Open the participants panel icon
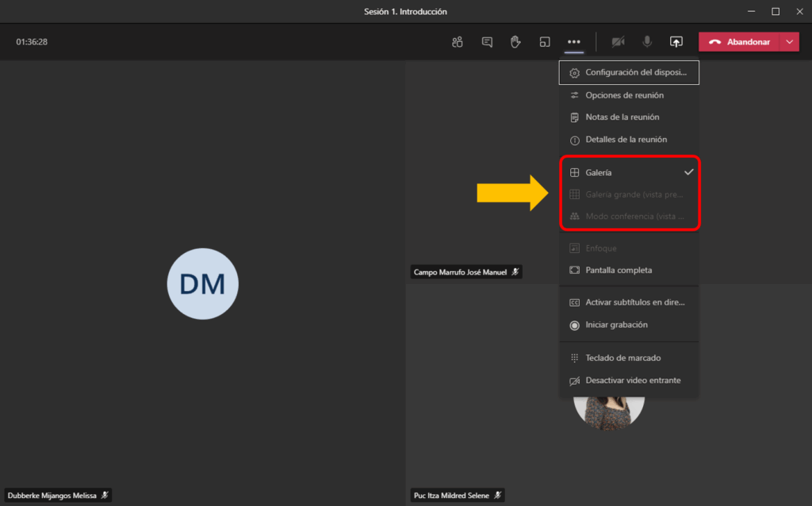Image resolution: width=812 pixels, height=506 pixels. click(x=457, y=42)
